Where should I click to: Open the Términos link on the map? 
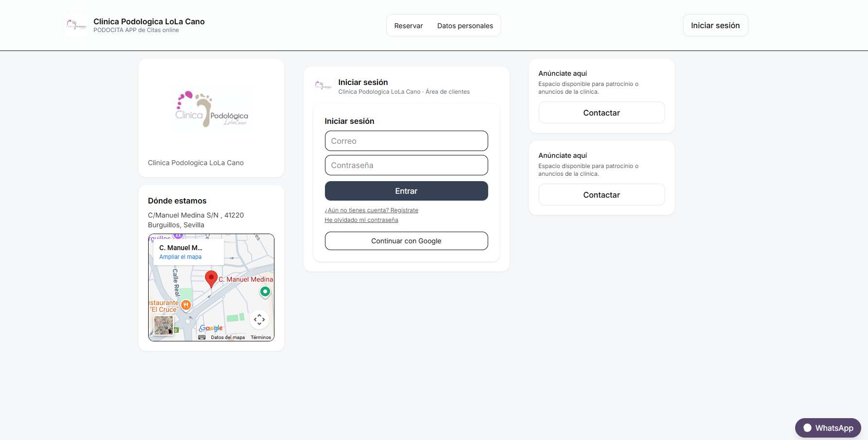[x=260, y=337]
